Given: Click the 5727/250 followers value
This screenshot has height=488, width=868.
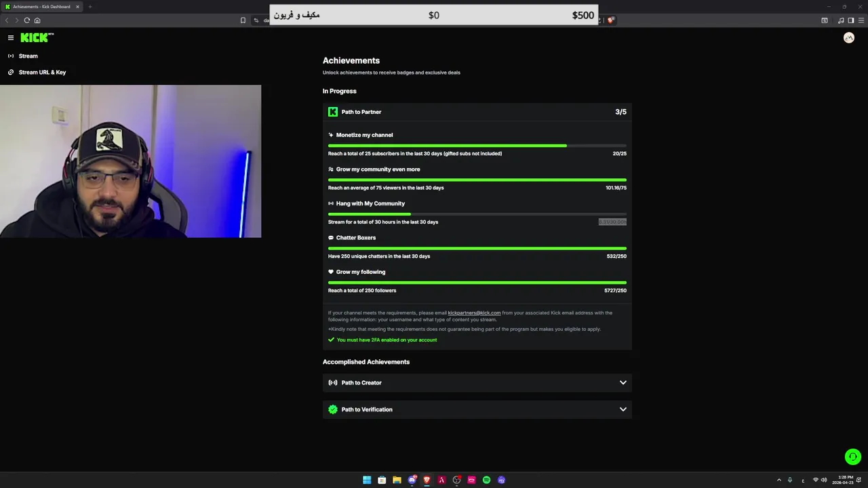Looking at the screenshot, I should point(615,291).
